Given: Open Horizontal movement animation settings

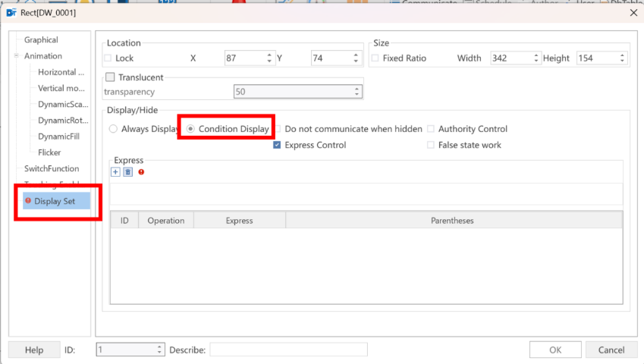Looking at the screenshot, I should (61, 72).
